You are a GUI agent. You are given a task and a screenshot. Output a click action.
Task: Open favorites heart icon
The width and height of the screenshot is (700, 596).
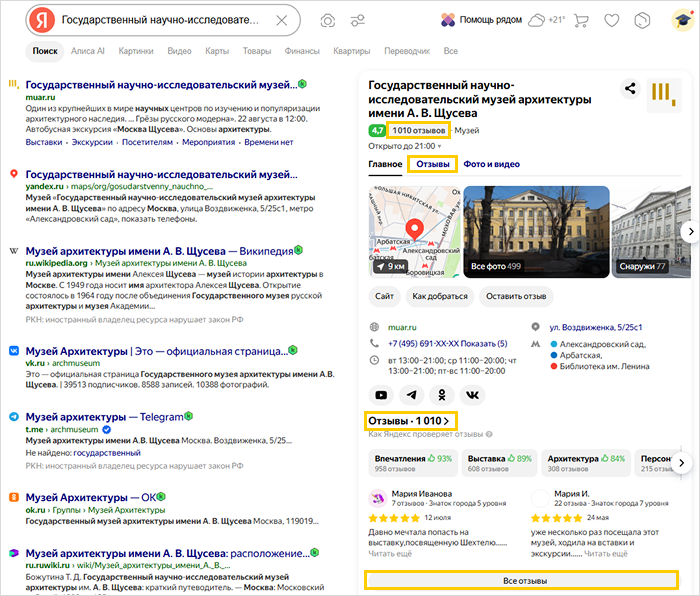pos(612,21)
